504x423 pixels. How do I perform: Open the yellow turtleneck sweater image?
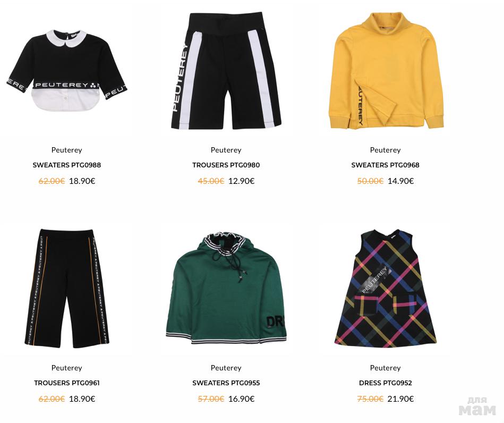(386, 71)
